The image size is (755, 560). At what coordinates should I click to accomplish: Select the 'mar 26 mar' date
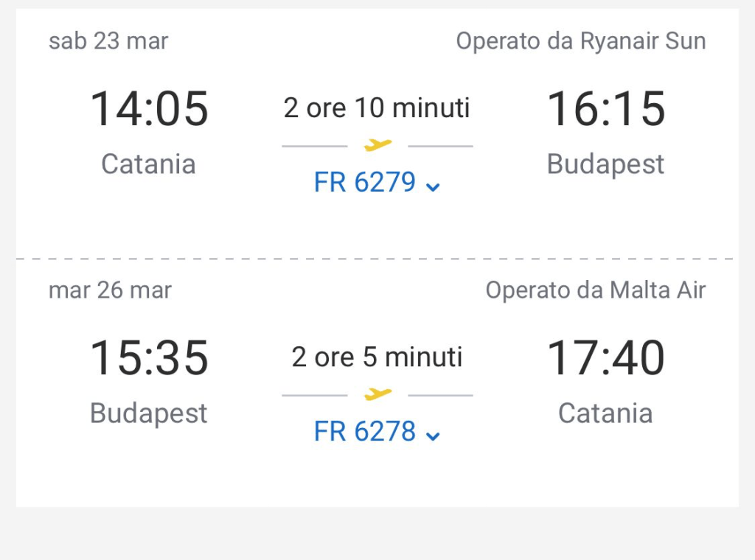[110, 290]
